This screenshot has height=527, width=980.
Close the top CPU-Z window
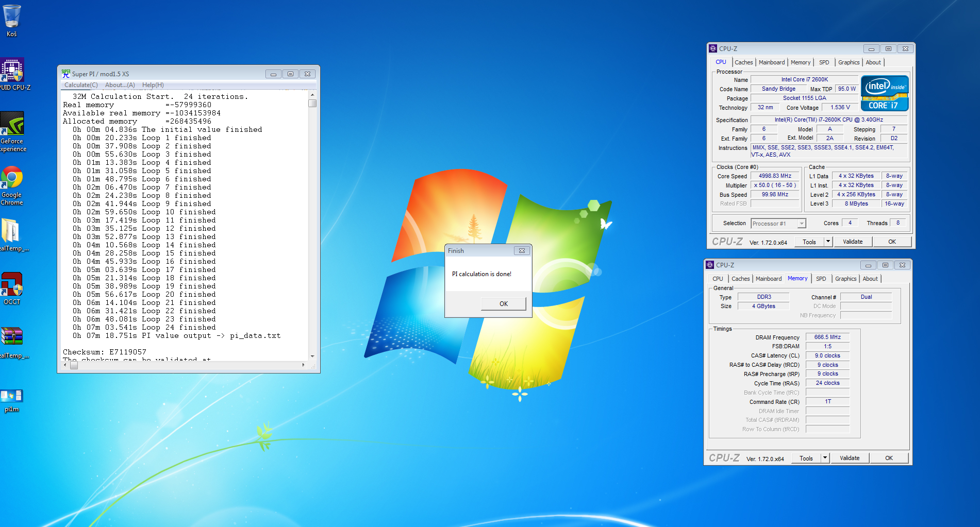905,48
